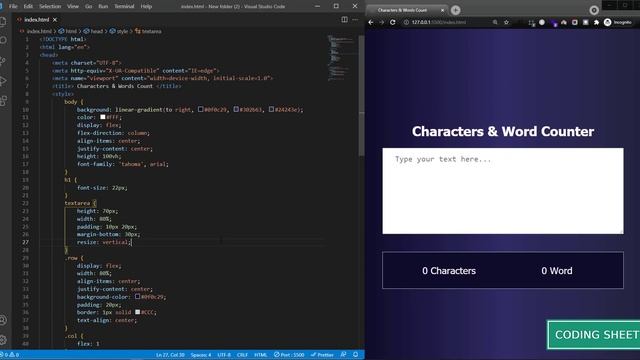Viewport: 640px width, 360px height.
Task: Click the line 27 "resize: vertical;" code
Action: pyautogui.click(x=104, y=242)
